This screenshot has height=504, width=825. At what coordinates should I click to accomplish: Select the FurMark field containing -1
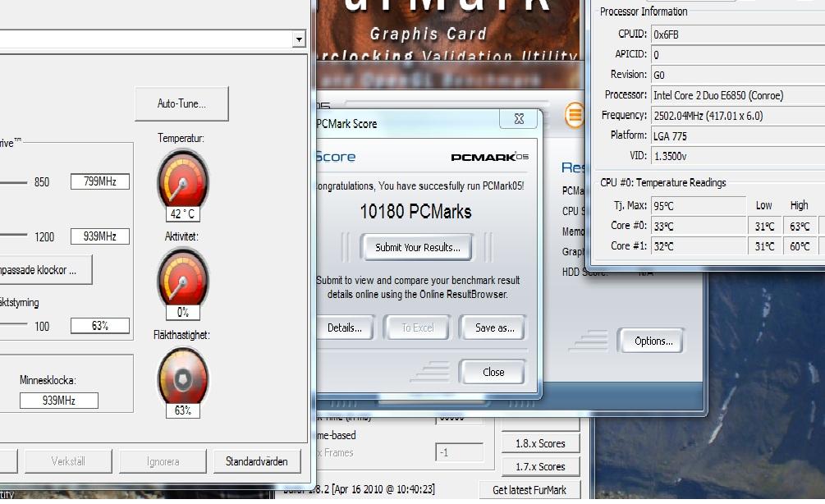459,452
